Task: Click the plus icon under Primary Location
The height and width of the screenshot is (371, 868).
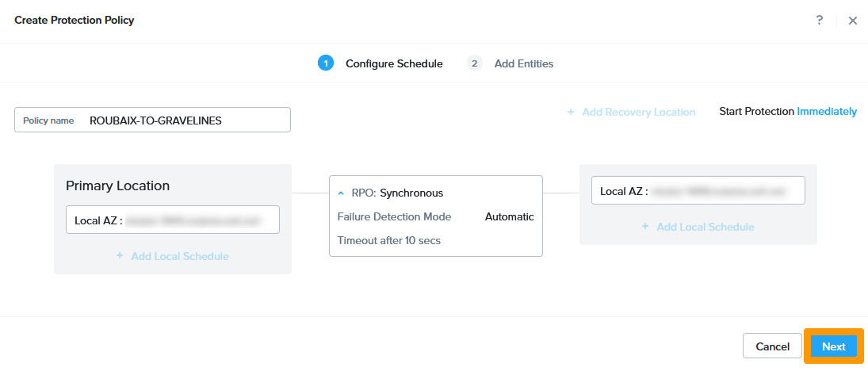Action: tap(120, 256)
